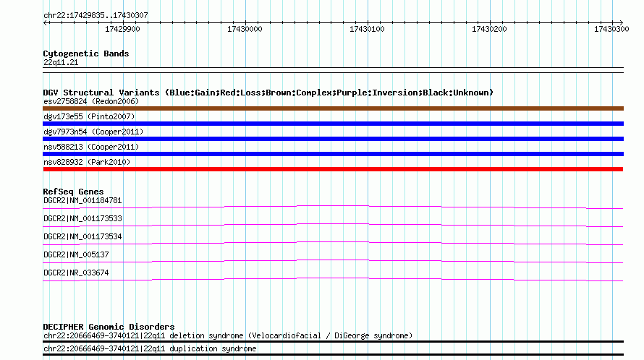Click the DGV Structural Variants track title
This screenshot has width=644, height=360.
[268, 93]
